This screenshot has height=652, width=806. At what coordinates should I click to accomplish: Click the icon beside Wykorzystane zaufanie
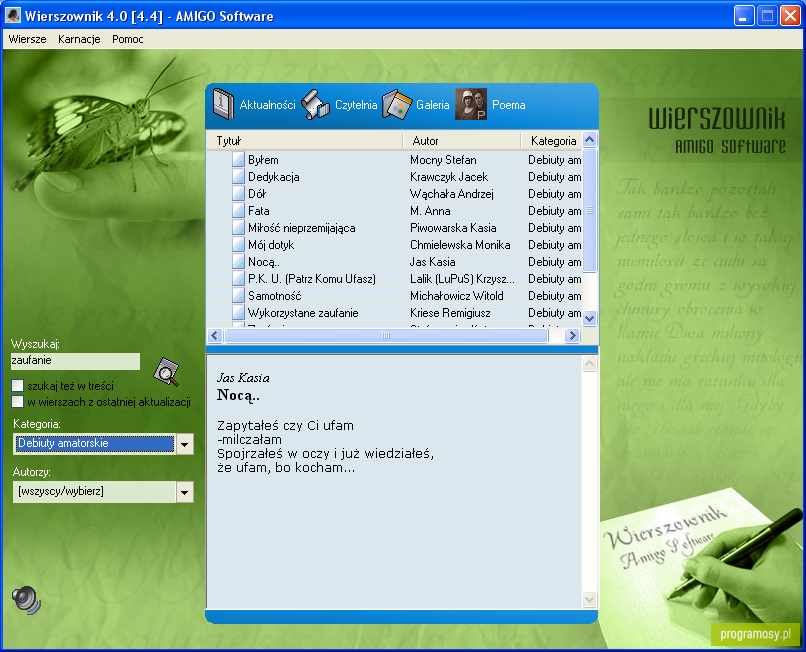tap(238, 312)
